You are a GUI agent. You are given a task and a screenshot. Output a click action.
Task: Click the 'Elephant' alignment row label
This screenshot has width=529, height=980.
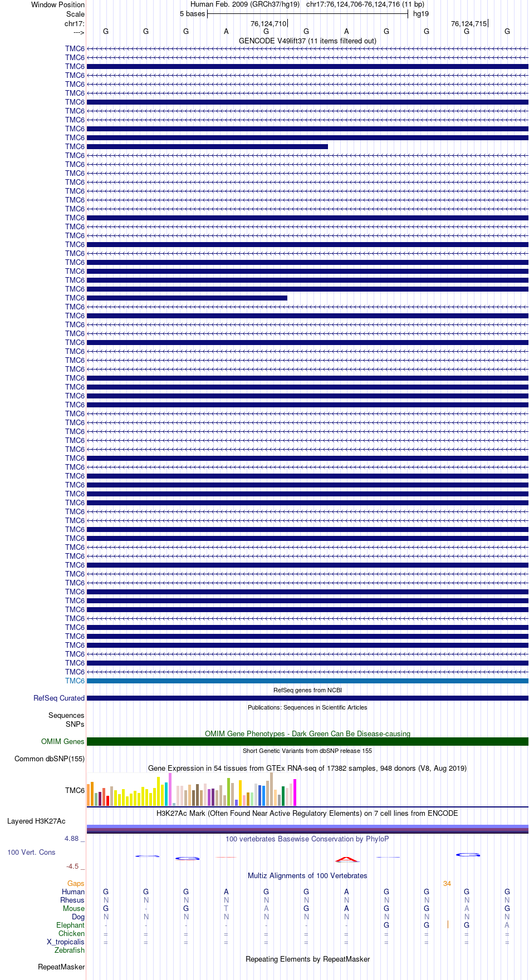click(71, 925)
